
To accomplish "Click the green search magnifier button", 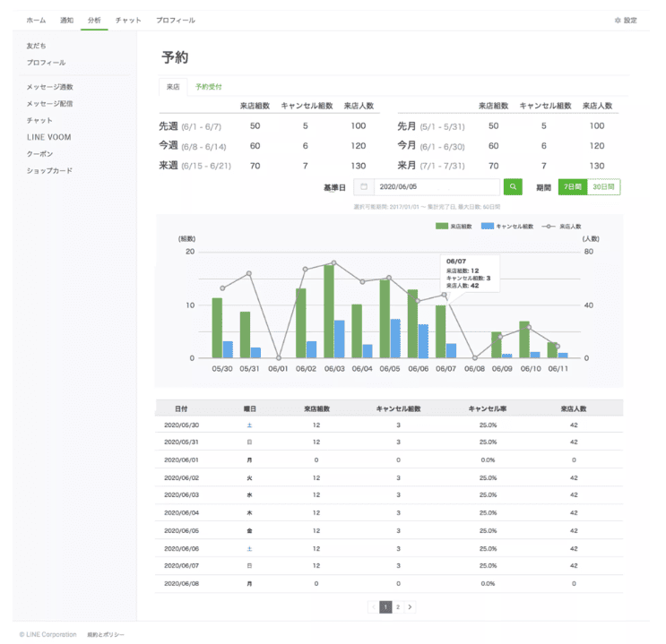I will coord(512,187).
